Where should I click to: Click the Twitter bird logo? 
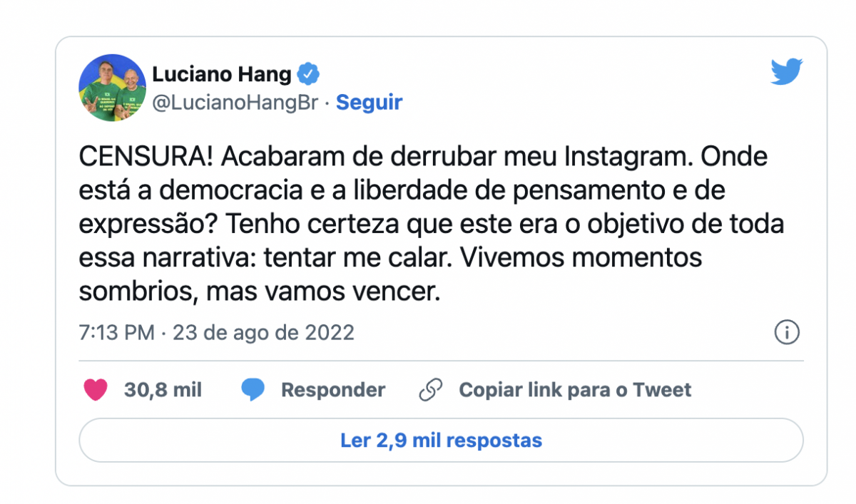pos(787,73)
